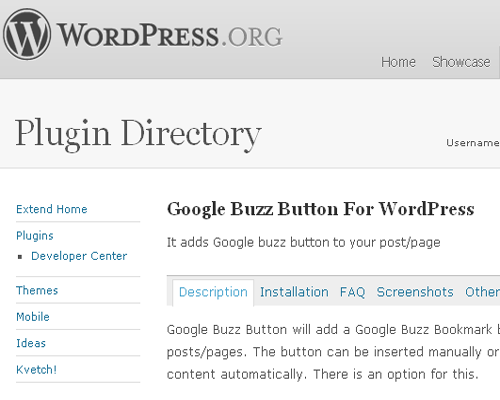Screen dimensions: 500x400
Task: Open the Showcase navigation link
Action: pyautogui.click(x=461, y=62)
